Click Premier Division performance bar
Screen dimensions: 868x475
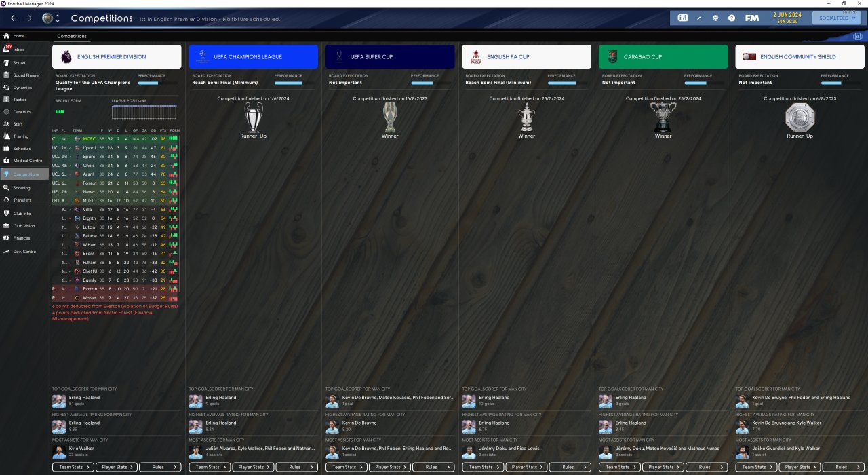coord(157,83)
